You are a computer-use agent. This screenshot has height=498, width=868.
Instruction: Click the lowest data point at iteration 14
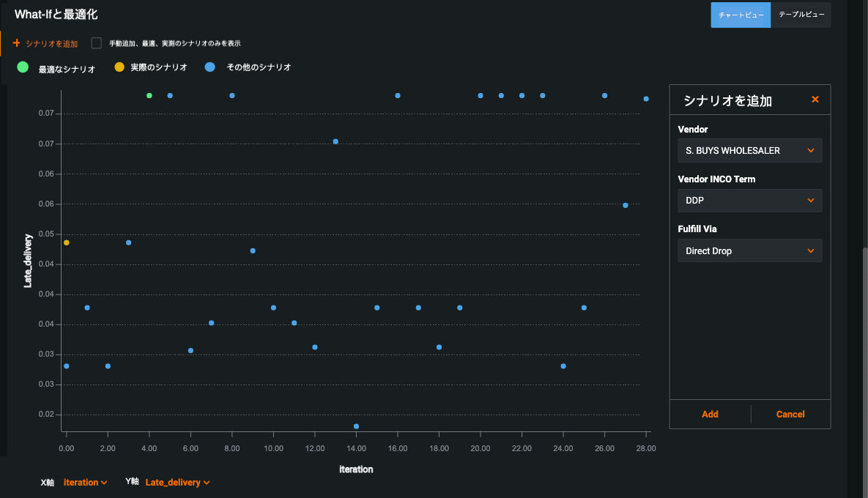coord(356,426)
